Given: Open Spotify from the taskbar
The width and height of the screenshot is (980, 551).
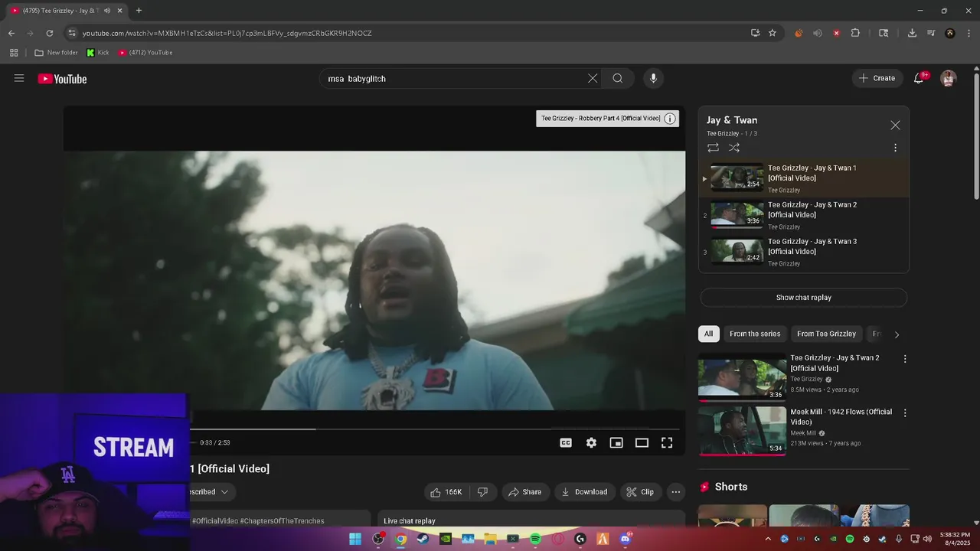Looking at the screenshot, I should 535,539.
